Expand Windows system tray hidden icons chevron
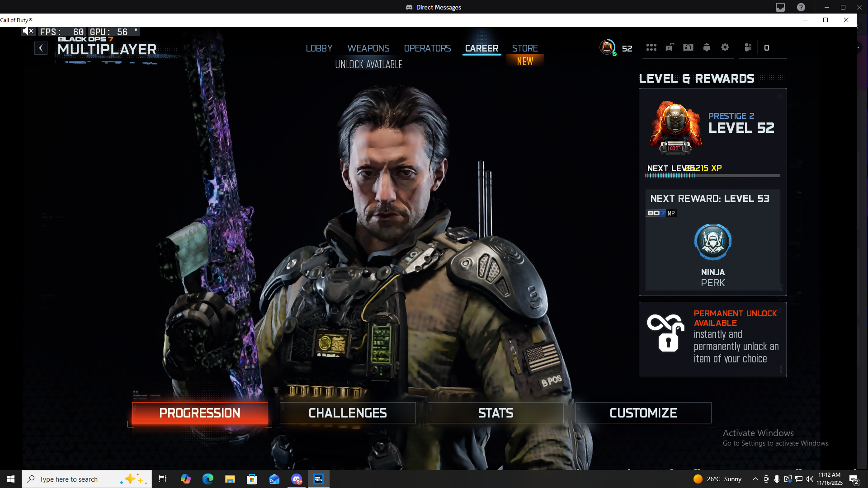868x488 pixels. 755,479
